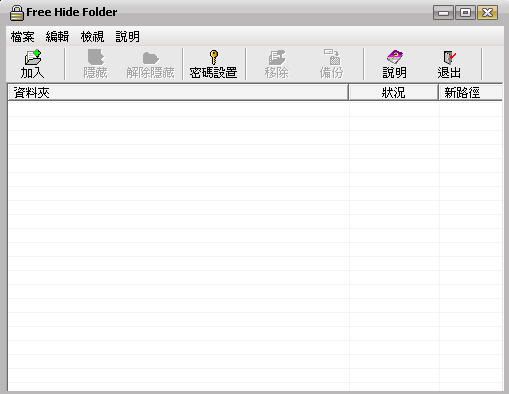Click the 移除 (Remove) toolbar icon
Screen dimensions: 509x394
tap(277, 58)
